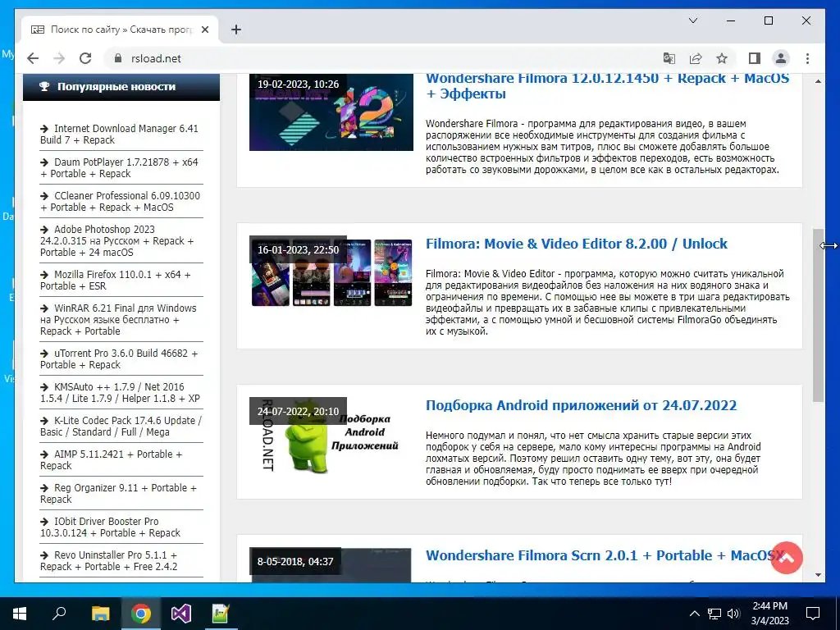
Task: Click the browser forward arrow
Action: (x=59, y=58)
